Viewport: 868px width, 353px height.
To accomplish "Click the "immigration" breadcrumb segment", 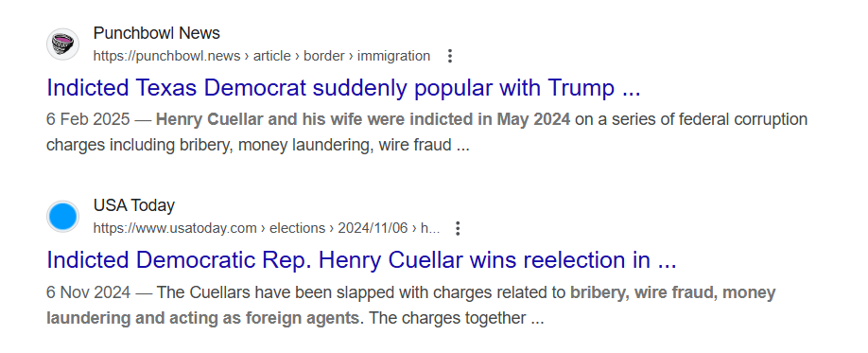I will [393, 56].
